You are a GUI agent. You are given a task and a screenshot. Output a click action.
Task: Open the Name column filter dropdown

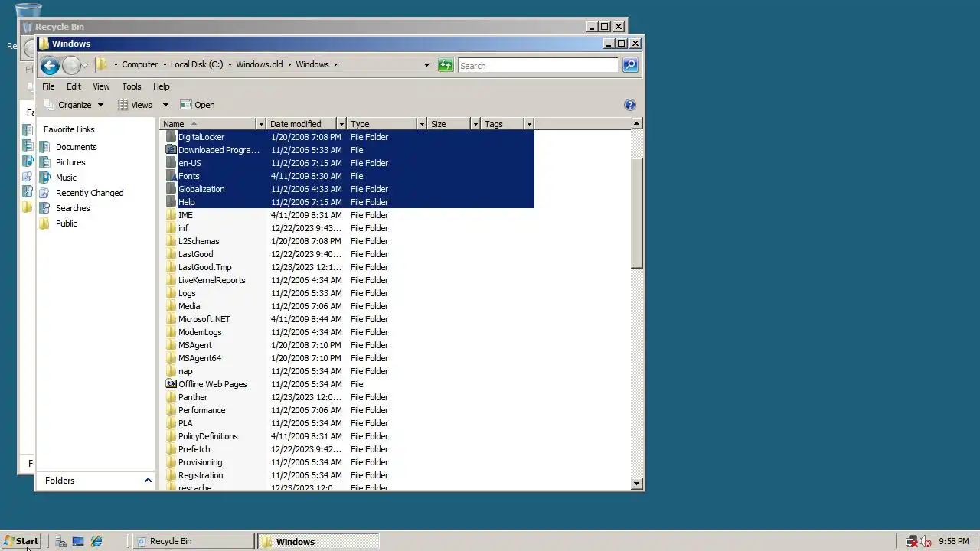261,124
